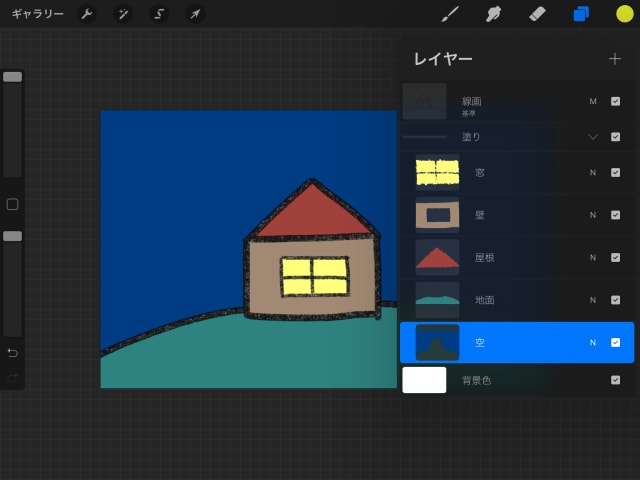Select the 線画 layer name
The width and height of the screenshot is (640, 480).
[x=471, y=101]
